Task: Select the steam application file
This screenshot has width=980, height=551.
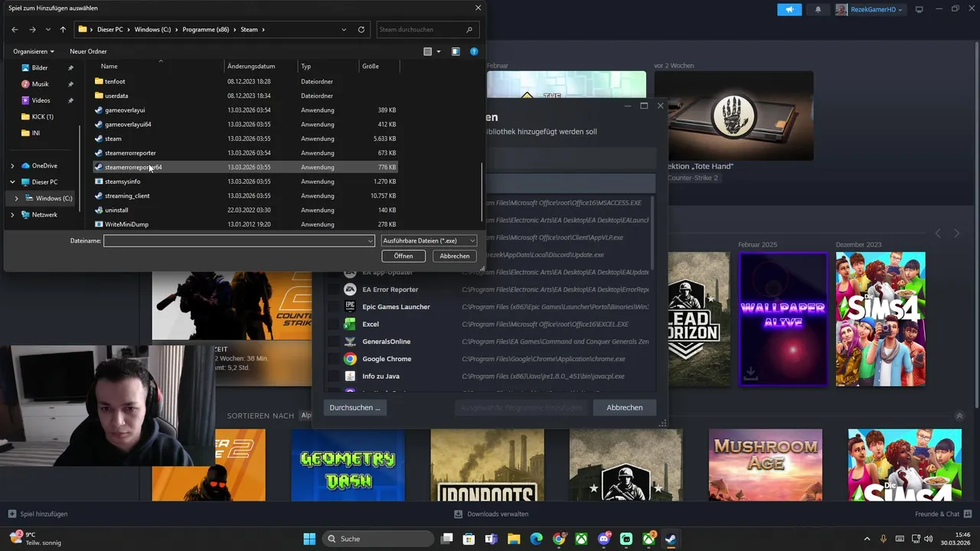Action: pyautogui.click(x=245, y=139)
